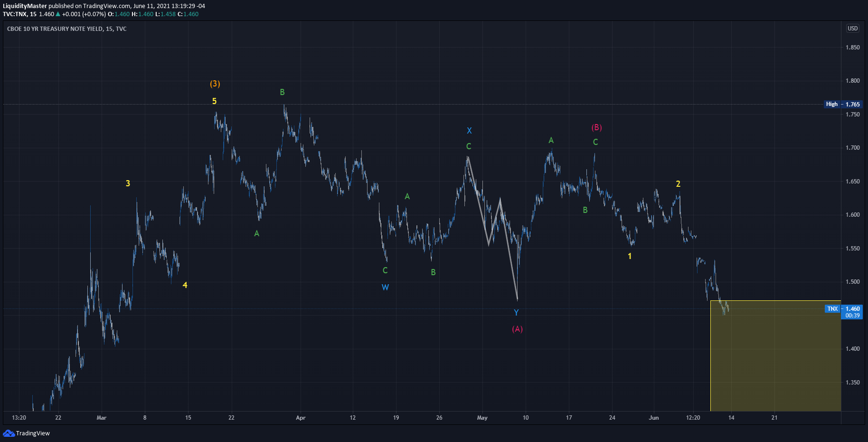Select the yellow 3 wave label
868x442 pixels.
pyautogui.click(x=128, y=183)
